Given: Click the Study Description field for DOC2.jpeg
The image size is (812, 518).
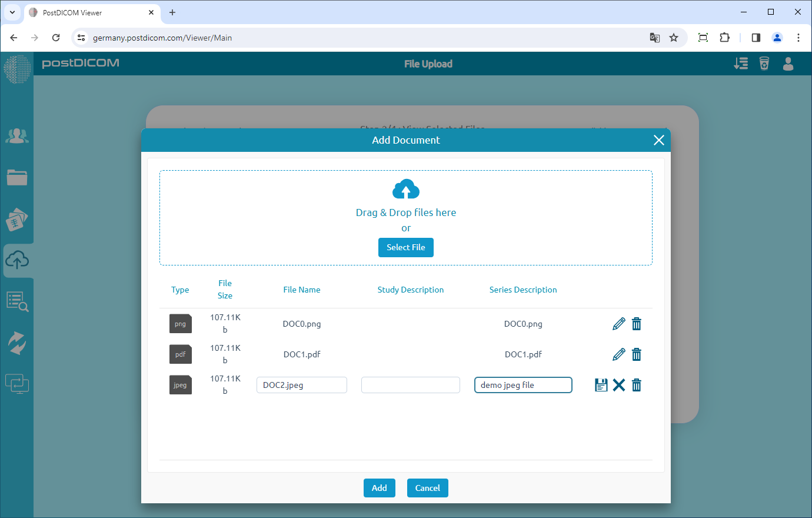Looking at the screenshot, I should [x=410, y=384].
